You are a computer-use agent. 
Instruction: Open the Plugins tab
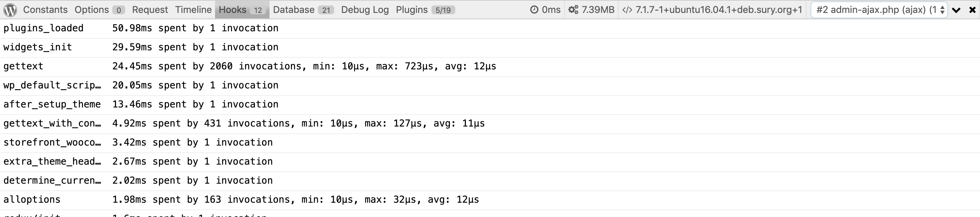point(425,10)
